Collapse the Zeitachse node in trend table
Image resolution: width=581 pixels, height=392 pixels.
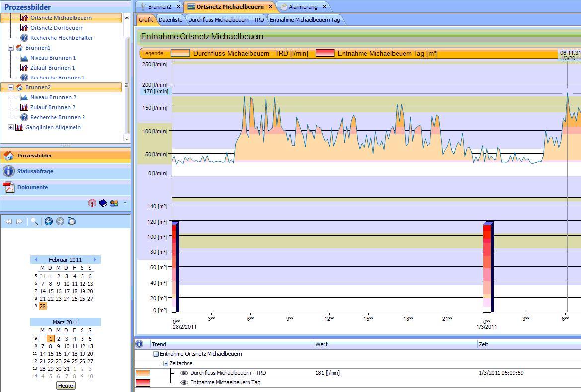pos(166,363)
